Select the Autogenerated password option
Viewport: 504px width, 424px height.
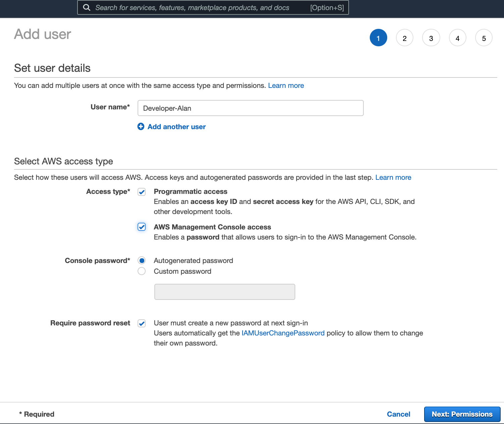point(142,260)
